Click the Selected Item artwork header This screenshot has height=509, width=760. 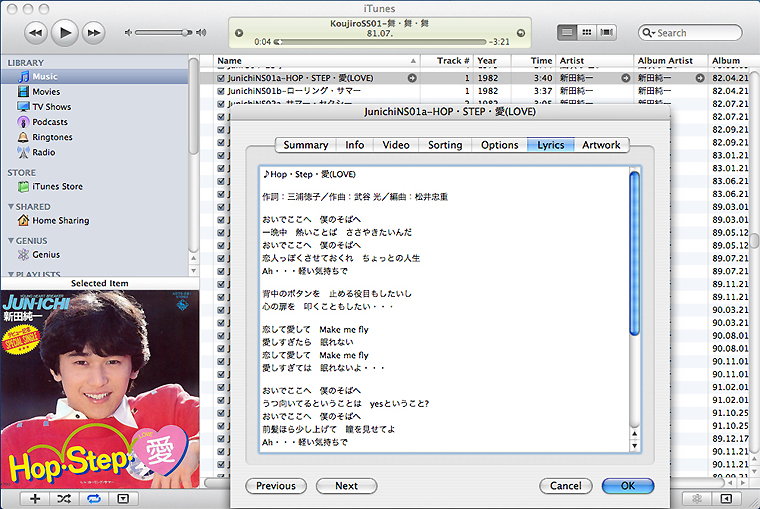coord(100,284)
